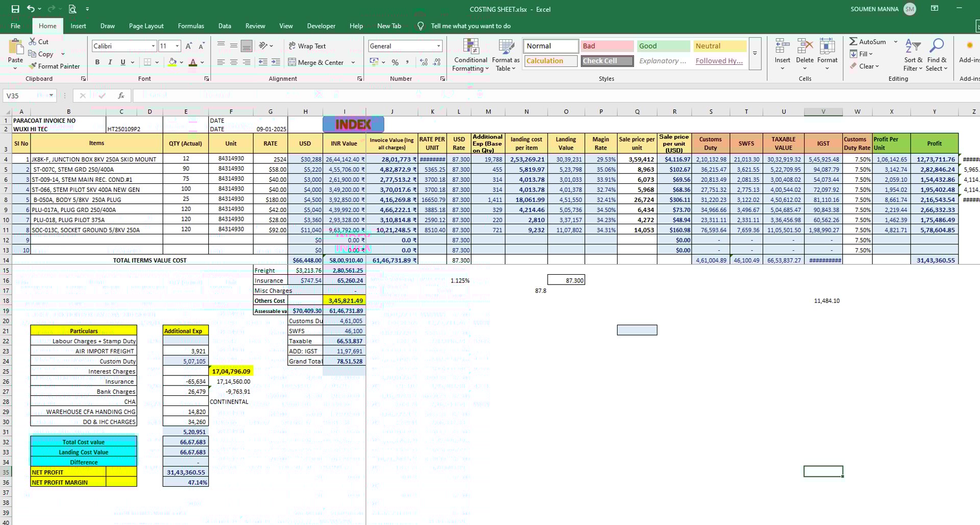
Task: Toggle left text alignment
Action: point(221,62)
